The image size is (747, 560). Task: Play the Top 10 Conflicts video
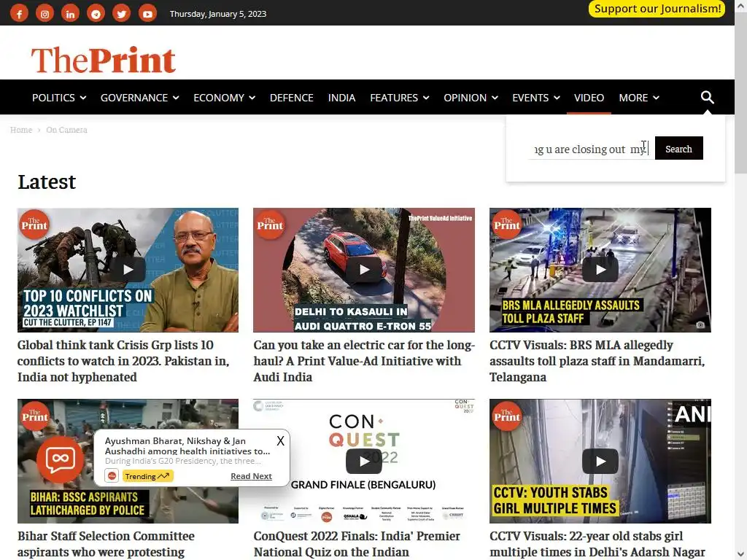point(128,270)
